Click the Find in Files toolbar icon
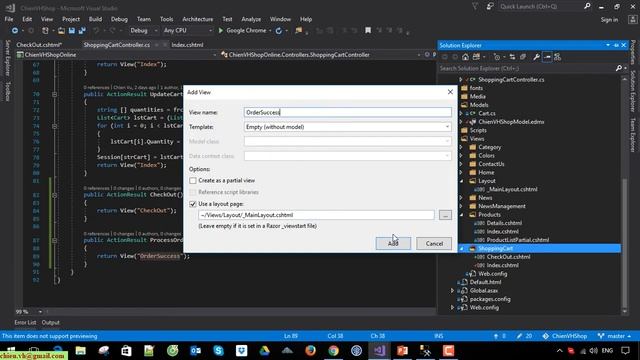 (298, 31)
